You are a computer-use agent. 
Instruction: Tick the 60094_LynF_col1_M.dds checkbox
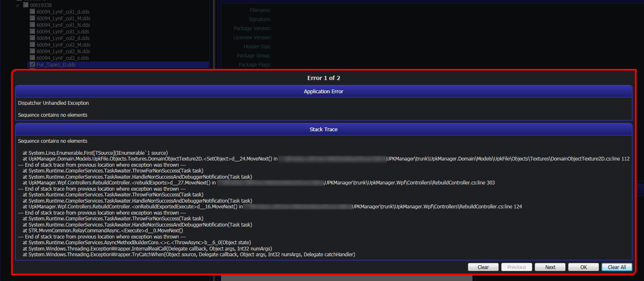click(x=32, y=18)
